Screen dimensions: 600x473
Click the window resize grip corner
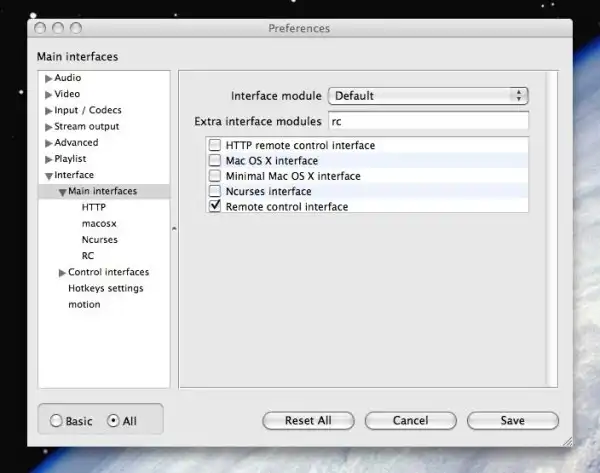coord(568,442)
